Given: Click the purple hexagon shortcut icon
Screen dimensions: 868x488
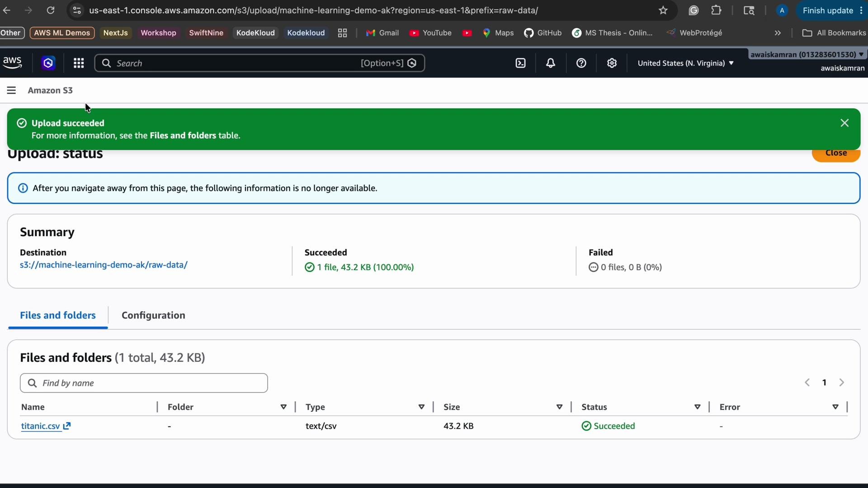Looking at the screenshot, I should point(48,63).
